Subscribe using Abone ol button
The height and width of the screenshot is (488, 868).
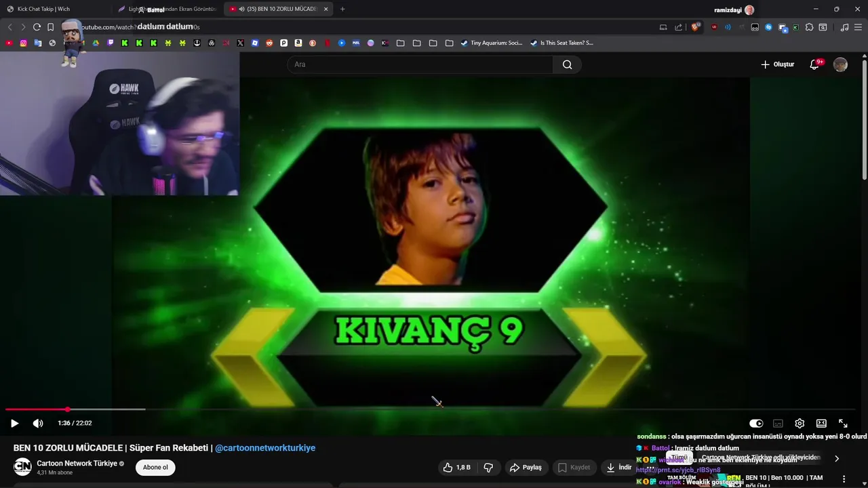point(155,467)
